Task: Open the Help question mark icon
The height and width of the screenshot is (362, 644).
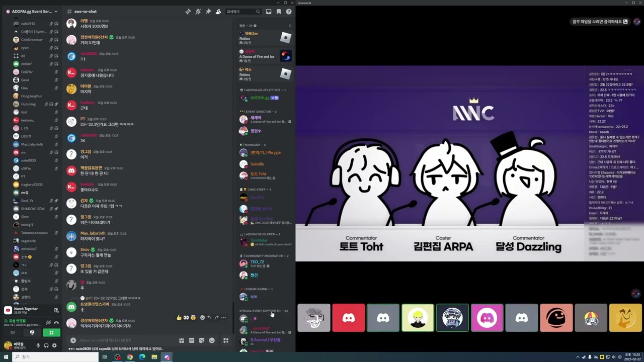Action: click(x=289, y=12)
